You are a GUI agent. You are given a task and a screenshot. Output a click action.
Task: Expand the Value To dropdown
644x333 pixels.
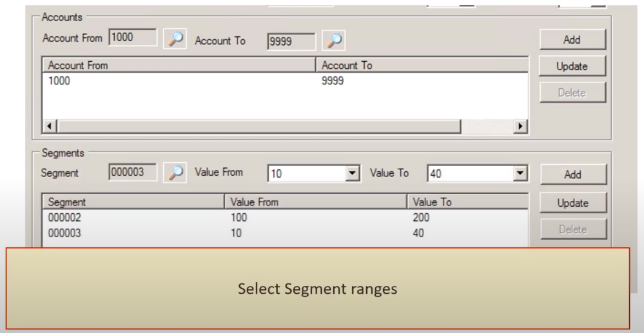click(520, 173)
